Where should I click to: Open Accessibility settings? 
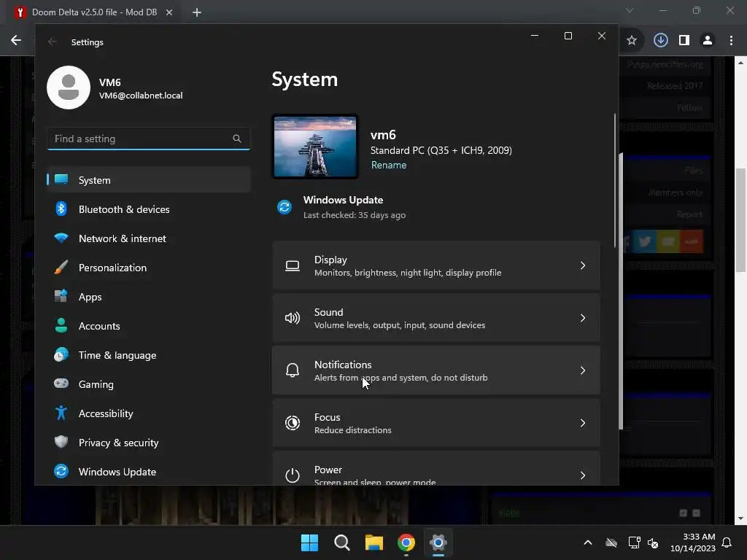click(x=149, y=413)
